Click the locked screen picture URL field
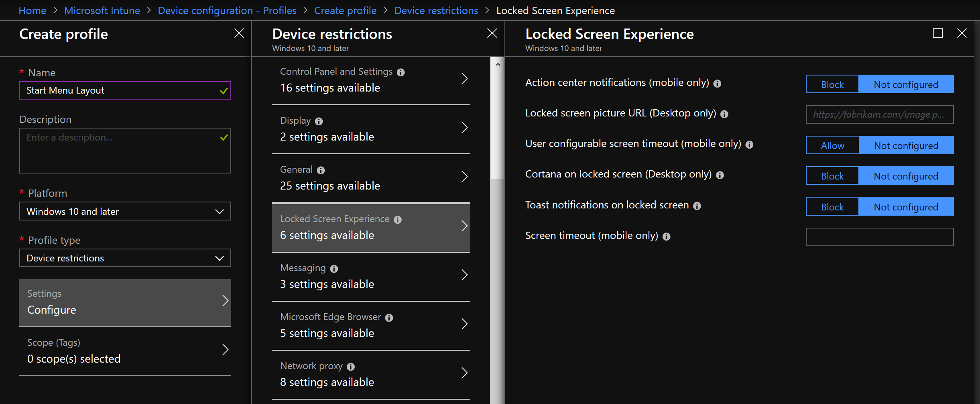 [879, 114]
